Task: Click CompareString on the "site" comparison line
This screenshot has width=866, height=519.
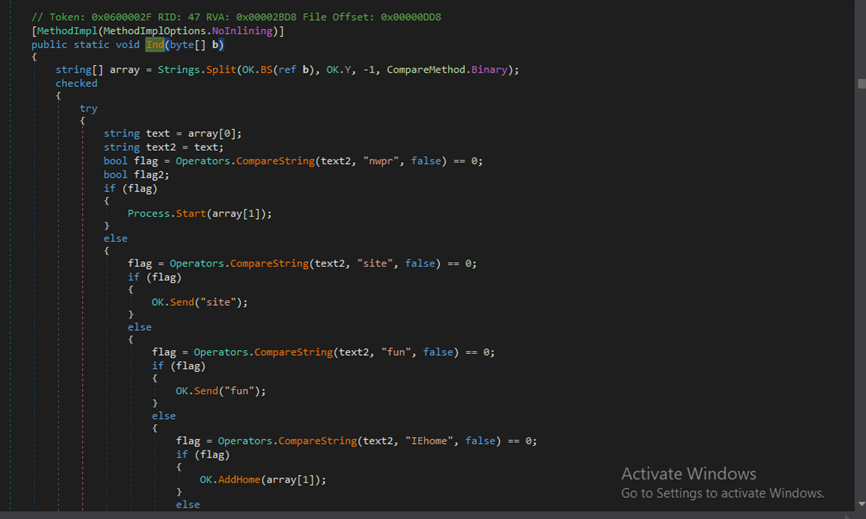Action: click(270, 264)
